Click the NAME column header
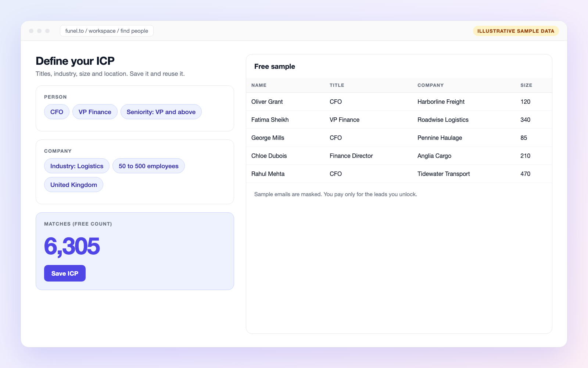 pos(259,85)
